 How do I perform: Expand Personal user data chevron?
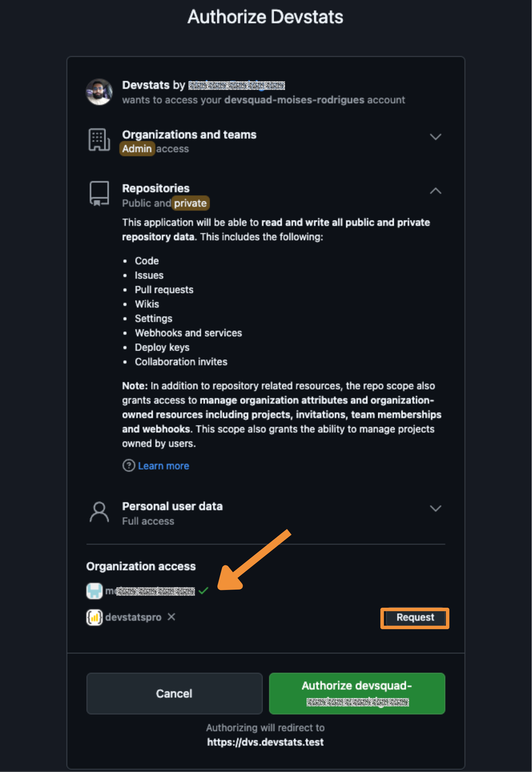click(x=436, y=508)
